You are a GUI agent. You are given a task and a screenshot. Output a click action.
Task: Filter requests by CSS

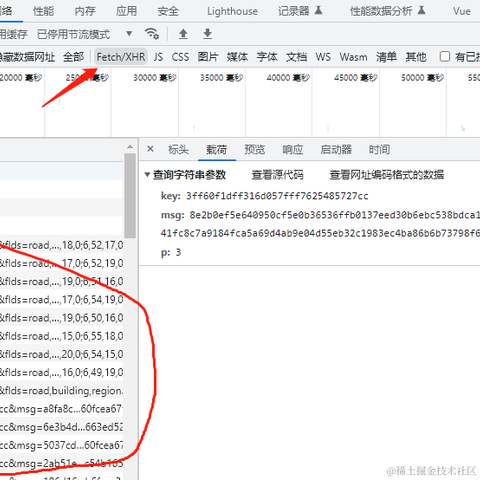tap(180, 57)
